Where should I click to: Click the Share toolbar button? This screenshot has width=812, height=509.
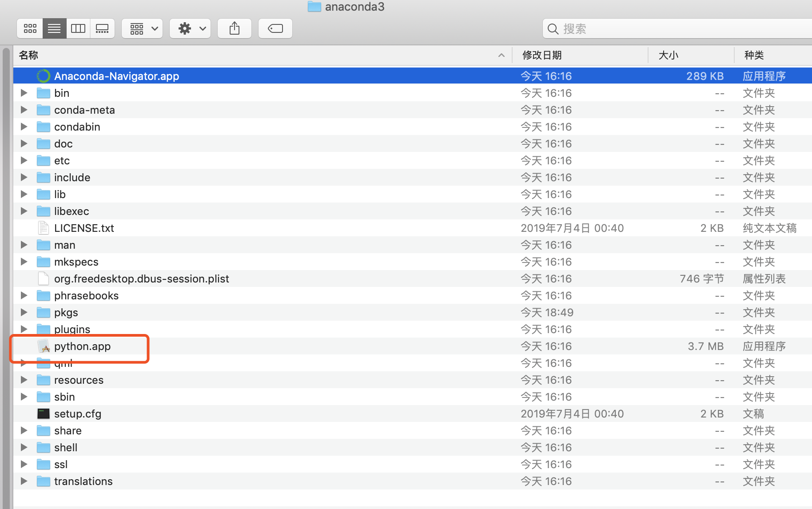coord(235,29)
